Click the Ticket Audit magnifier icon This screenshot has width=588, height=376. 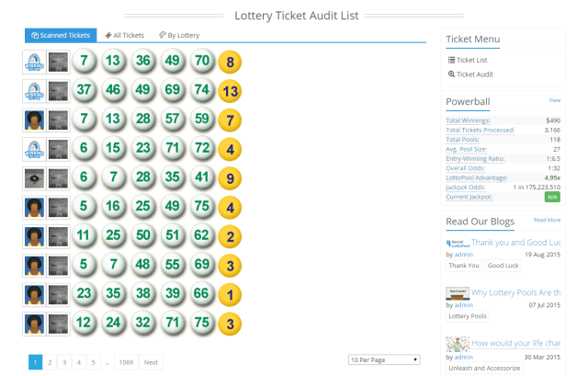451,74
